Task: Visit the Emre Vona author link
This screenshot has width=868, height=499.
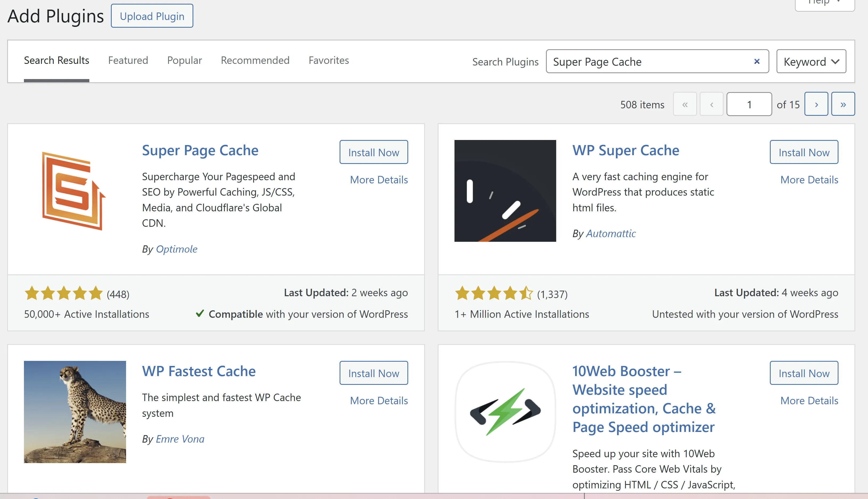Action: (x=180, y=439)
